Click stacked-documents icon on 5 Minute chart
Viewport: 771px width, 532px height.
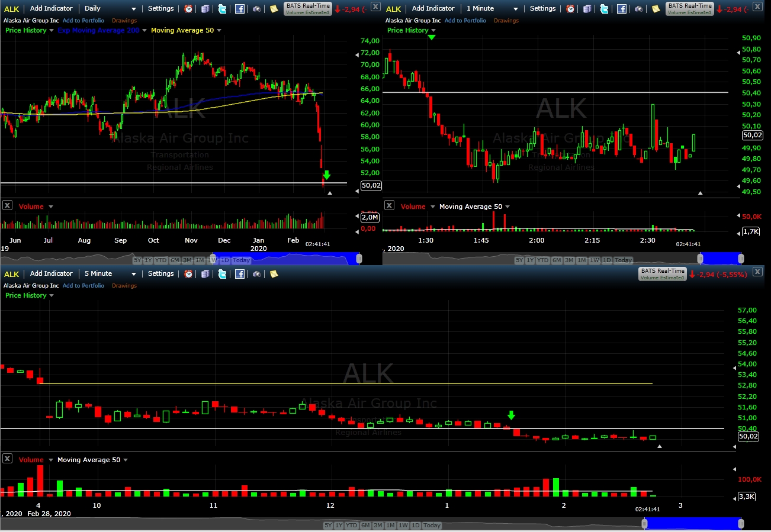[x=205, y=274]
